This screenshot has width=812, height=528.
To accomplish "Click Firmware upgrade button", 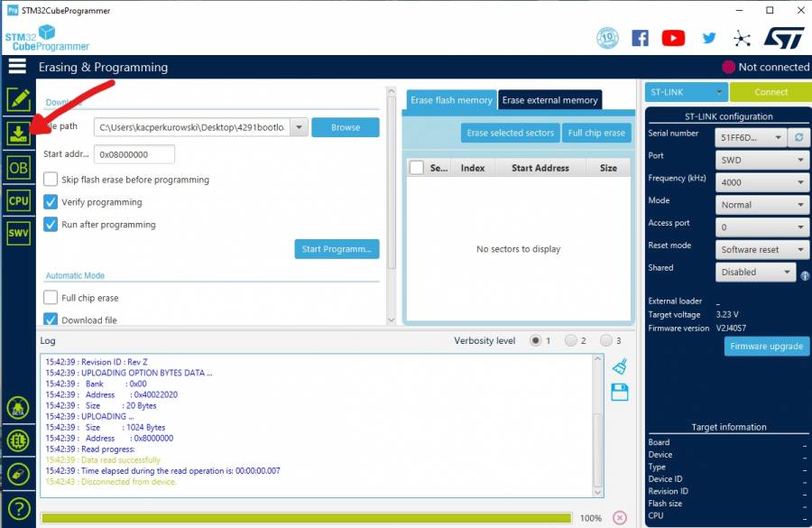I will click(766, 346).
